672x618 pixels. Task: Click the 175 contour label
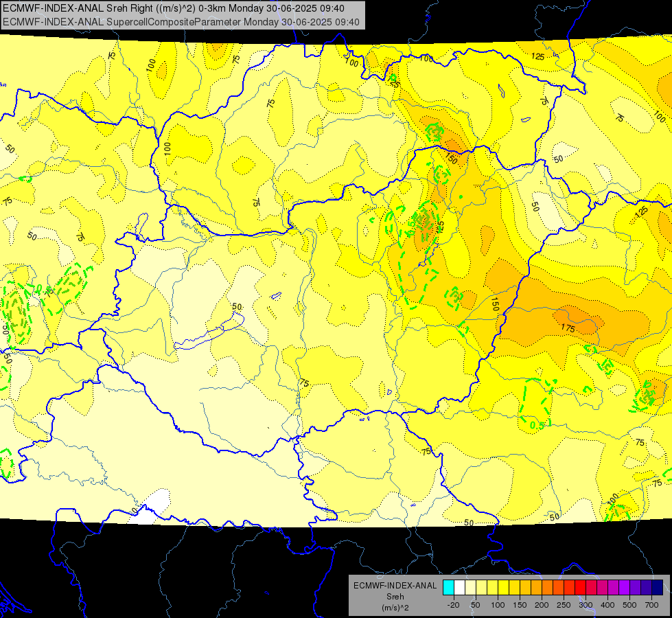coord(568,328)
